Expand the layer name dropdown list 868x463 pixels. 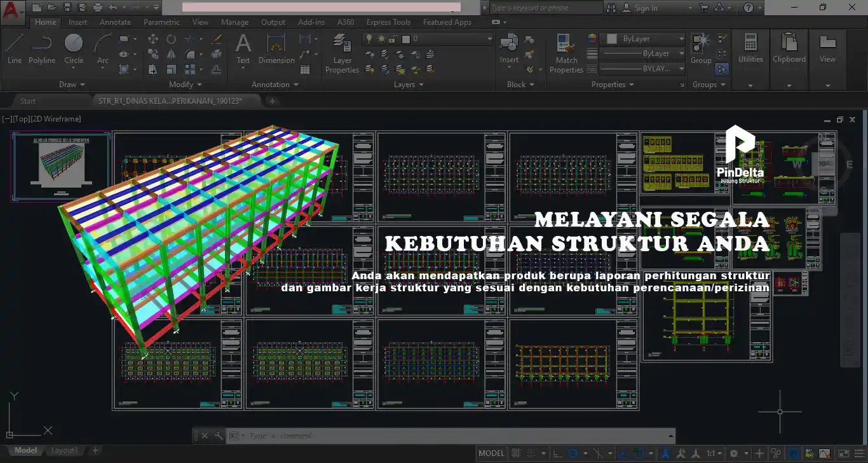pyautogui.click(x=489, y=39)
